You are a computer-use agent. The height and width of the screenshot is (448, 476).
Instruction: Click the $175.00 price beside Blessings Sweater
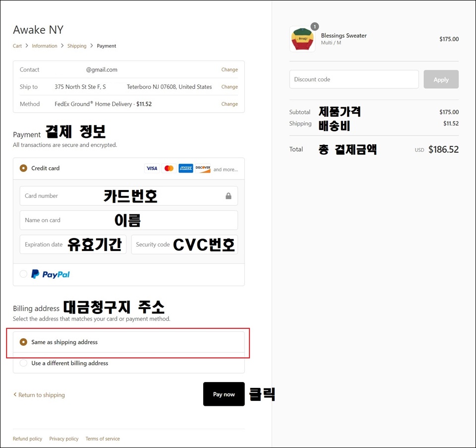pos(449,39)
